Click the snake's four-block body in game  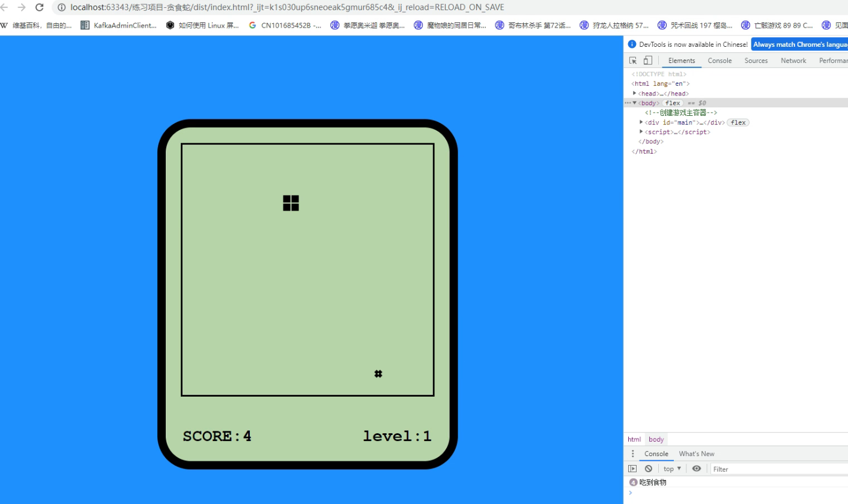point(291,203)
